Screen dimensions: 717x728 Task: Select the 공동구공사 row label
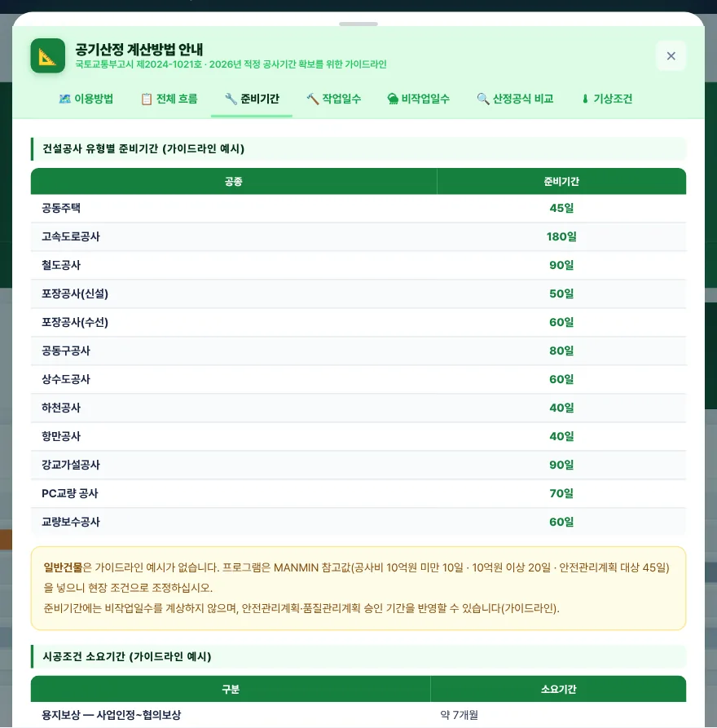(x=66, y=351)
